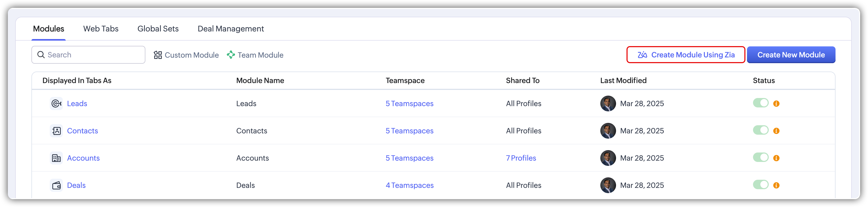Screen dimensions: 868x207
Task: Click the info icon in Deals row
Action: (776, 186)
